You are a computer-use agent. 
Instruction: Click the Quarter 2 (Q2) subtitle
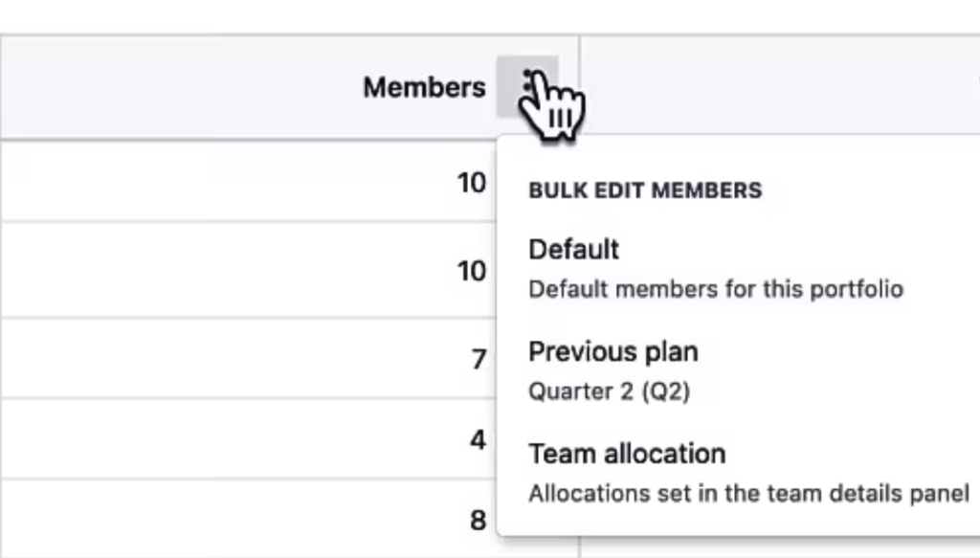610,391
